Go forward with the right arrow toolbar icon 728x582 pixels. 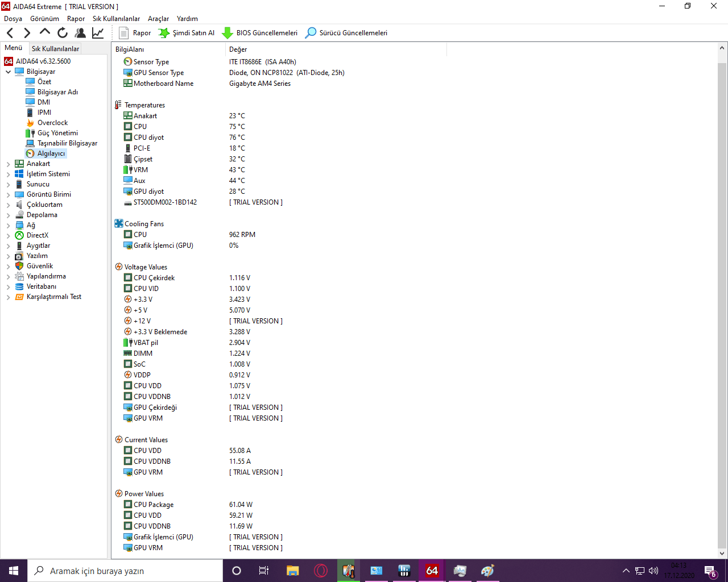click(x=27, y=33)
